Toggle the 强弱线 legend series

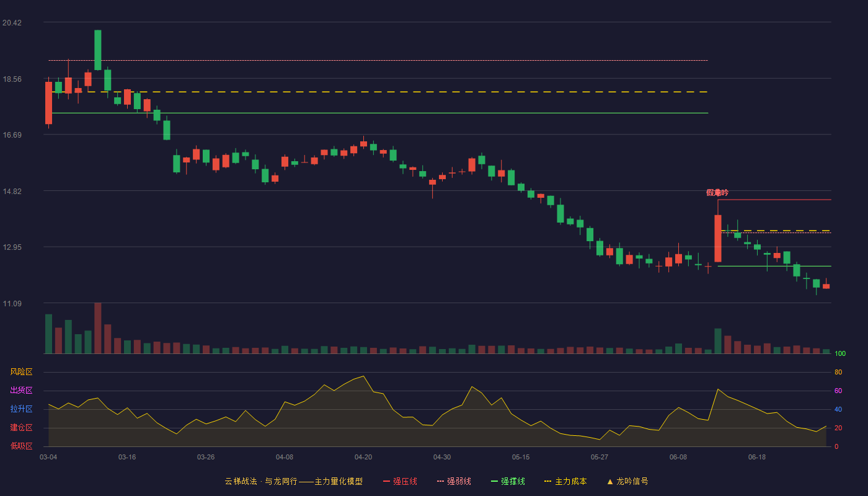point(454,481)
